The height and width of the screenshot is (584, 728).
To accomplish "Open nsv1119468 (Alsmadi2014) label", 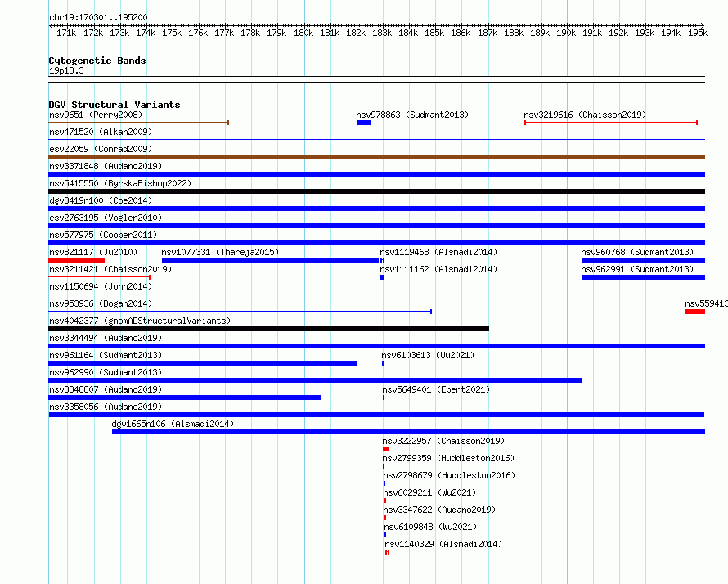I will point(438,252).
